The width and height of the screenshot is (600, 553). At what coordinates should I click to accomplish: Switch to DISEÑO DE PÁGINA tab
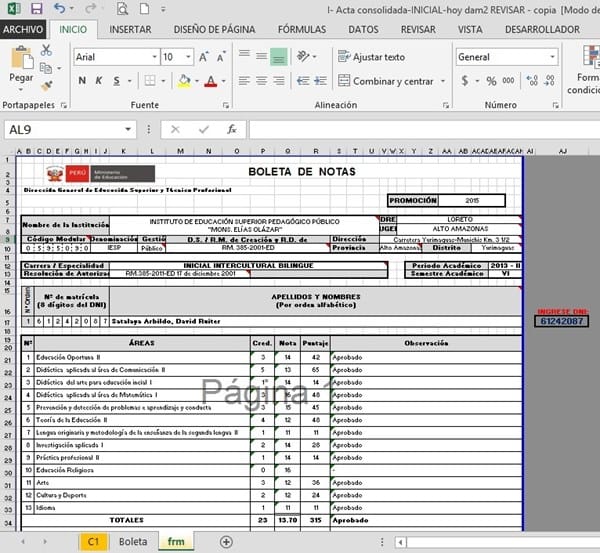coord(214,29)
